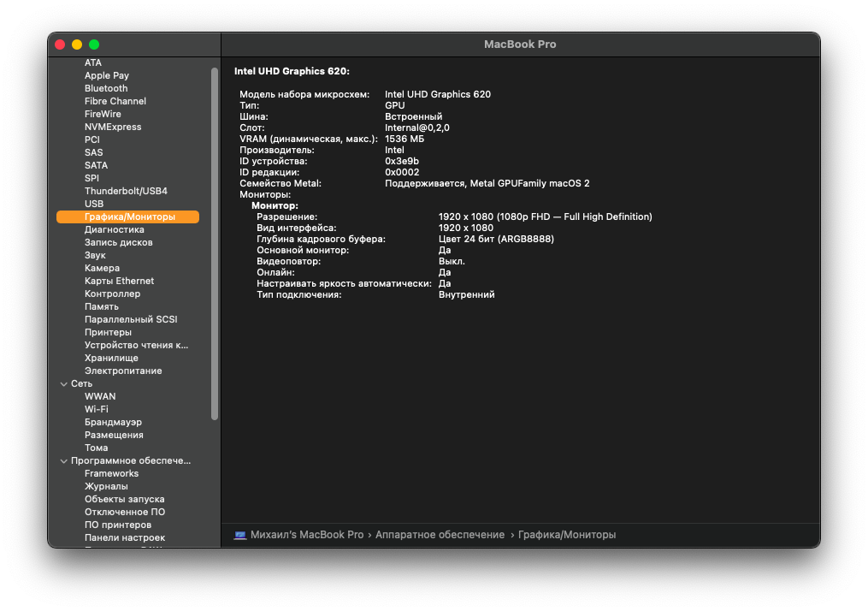Select the Сеть category label
Screen dimensions: 868x611
[82, 383]
